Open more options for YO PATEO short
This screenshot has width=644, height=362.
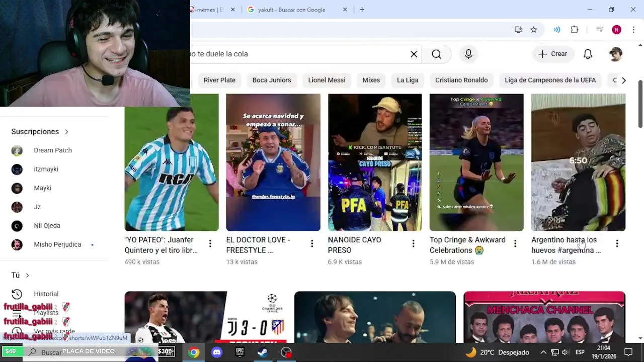tap(210, 244)
